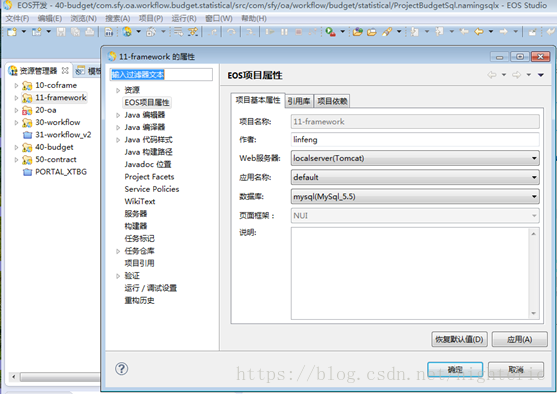Expand 资源 category in properties tree

tap(118, 90)
